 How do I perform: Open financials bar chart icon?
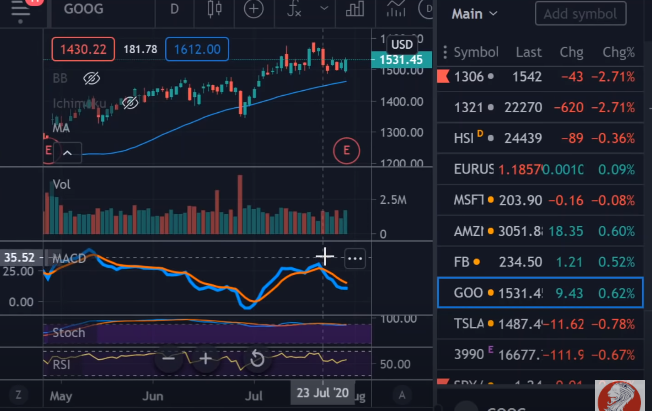(355, 9)
